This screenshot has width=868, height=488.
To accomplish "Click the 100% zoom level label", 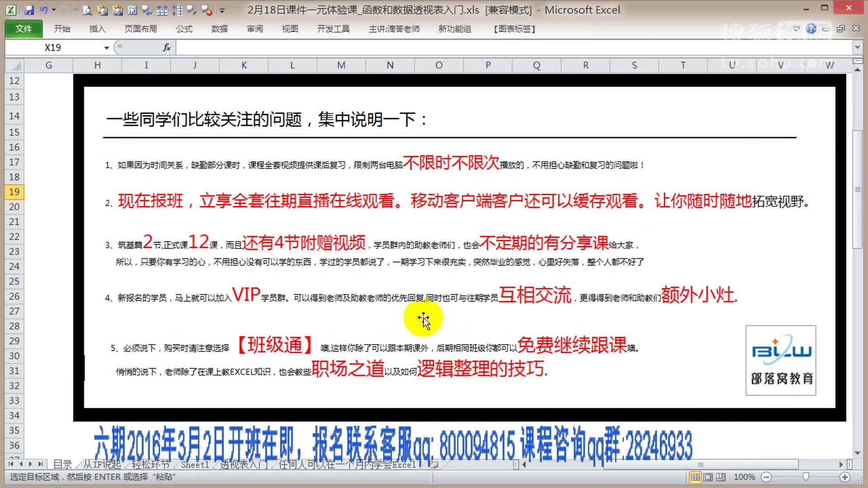I will (x=744, y=477).
